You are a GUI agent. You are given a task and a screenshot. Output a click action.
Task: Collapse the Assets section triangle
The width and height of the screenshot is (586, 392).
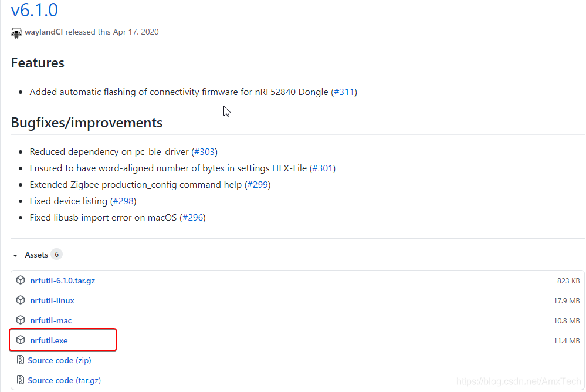(15, 255)
